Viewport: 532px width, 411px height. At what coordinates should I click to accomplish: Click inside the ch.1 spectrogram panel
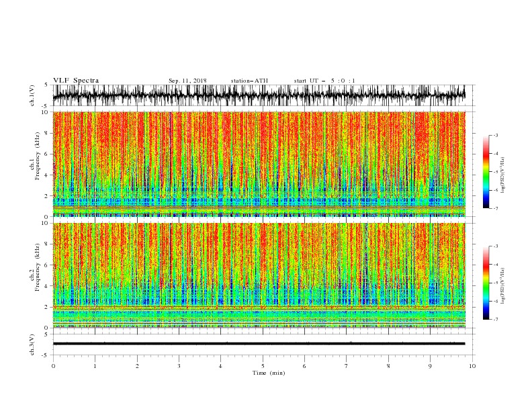click(259, 164)
